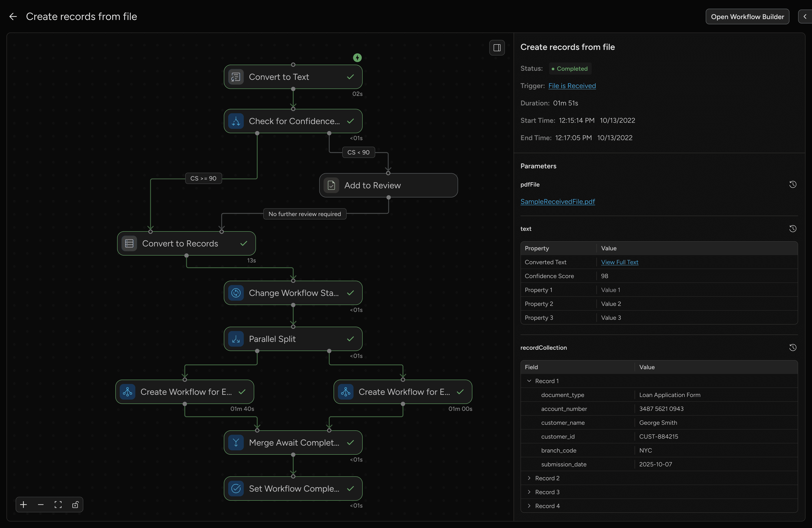Open history for the pdfFile parameter
This screenshot has width=812, height=528.
(x=793, y=184)
